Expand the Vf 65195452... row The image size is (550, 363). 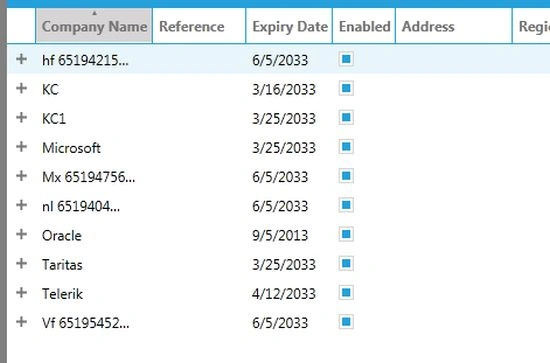click(21, 321)
